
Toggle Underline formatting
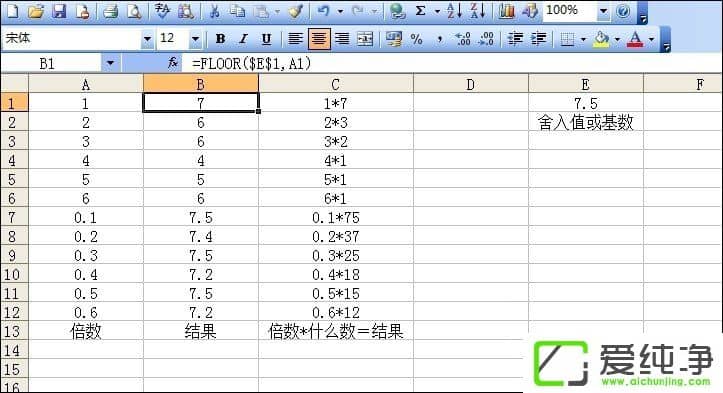coord(267,39)
